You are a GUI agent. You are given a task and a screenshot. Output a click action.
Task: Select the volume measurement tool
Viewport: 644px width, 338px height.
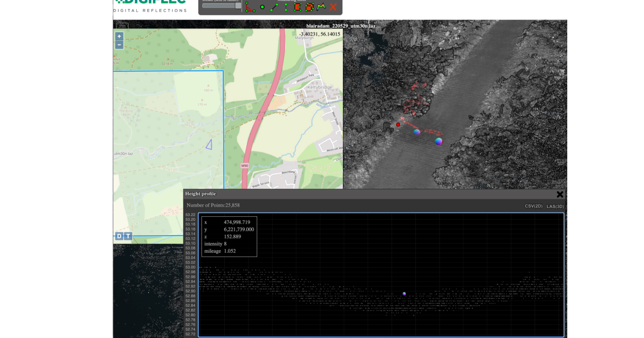(x=310, y=7)
